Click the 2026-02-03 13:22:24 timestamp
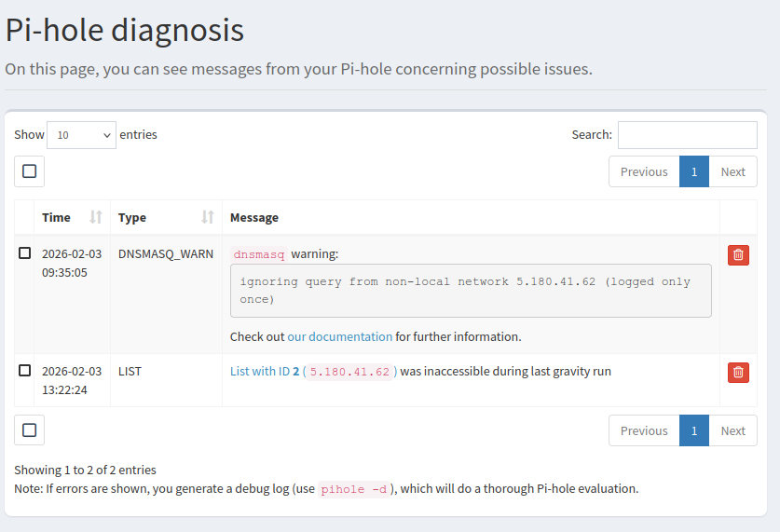Image resolution: width=780 pixels, height=532 pixels. coord(72,380)
